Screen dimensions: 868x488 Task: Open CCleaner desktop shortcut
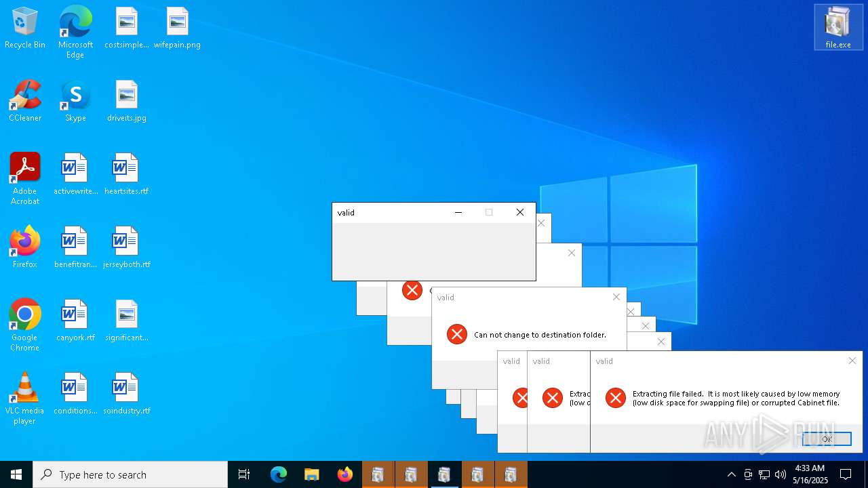pos(25,101)
